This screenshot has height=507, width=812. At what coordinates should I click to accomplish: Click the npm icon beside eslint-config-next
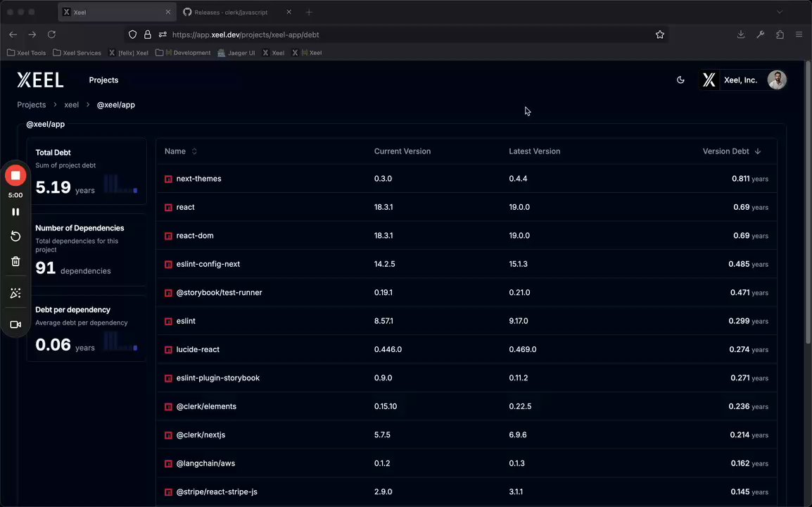click(x=168, y=264)
